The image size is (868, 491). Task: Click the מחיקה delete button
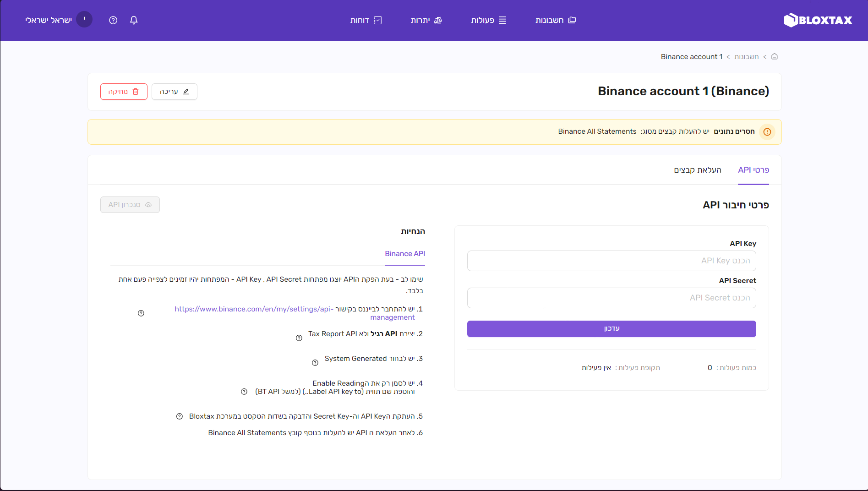(x=124, y=92)
